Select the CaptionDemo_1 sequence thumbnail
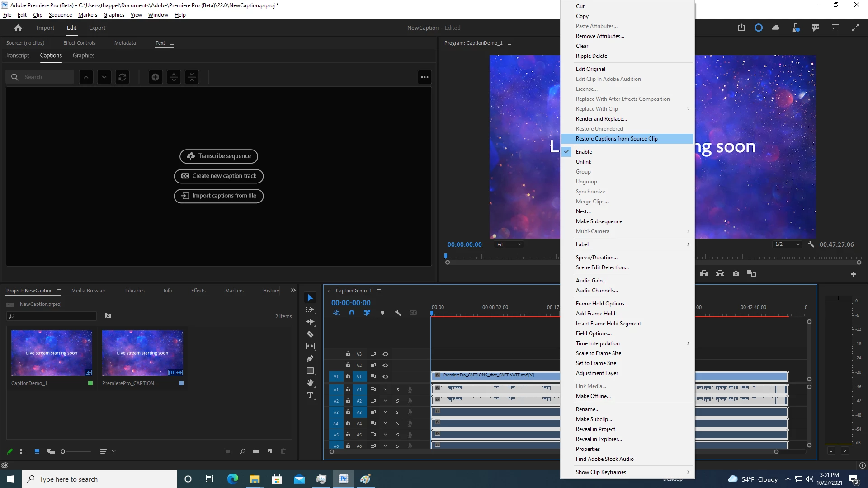868x488 pixels. coord(52,353)
